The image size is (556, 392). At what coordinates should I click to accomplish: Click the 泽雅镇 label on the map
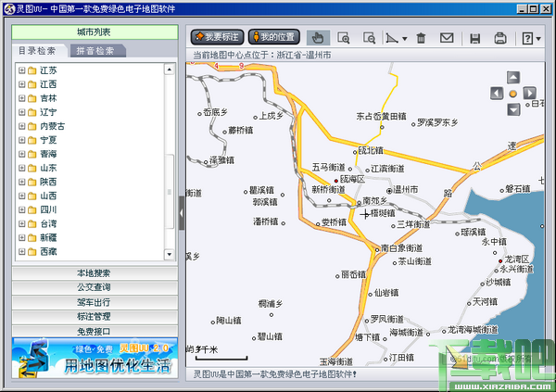(222, 160)
